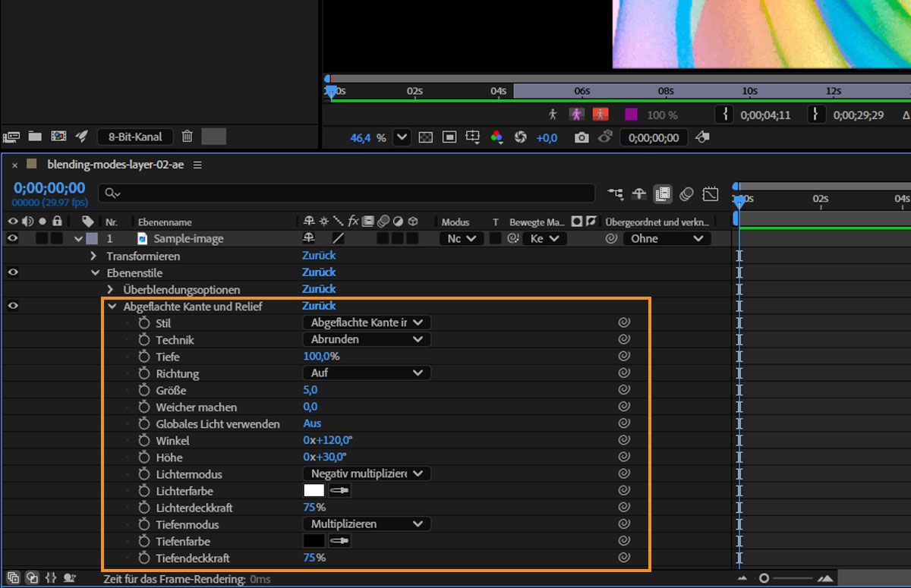Select the blending-modes-layer-02-ae composition tab

[116, 165]
